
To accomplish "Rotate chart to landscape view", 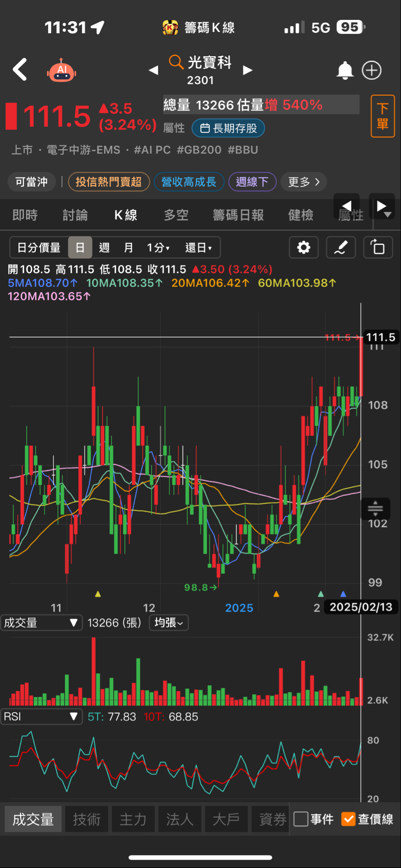I will pos(378,247).
